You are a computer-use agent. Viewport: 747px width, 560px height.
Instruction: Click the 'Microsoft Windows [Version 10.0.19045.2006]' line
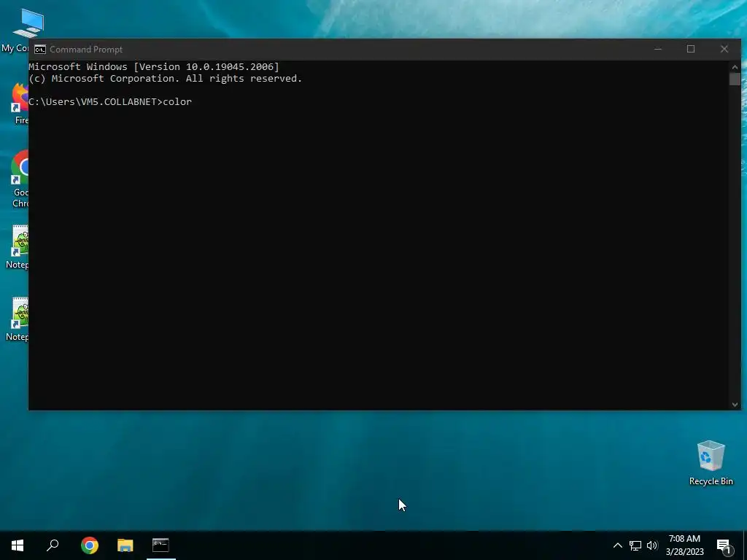pos(154,67)
